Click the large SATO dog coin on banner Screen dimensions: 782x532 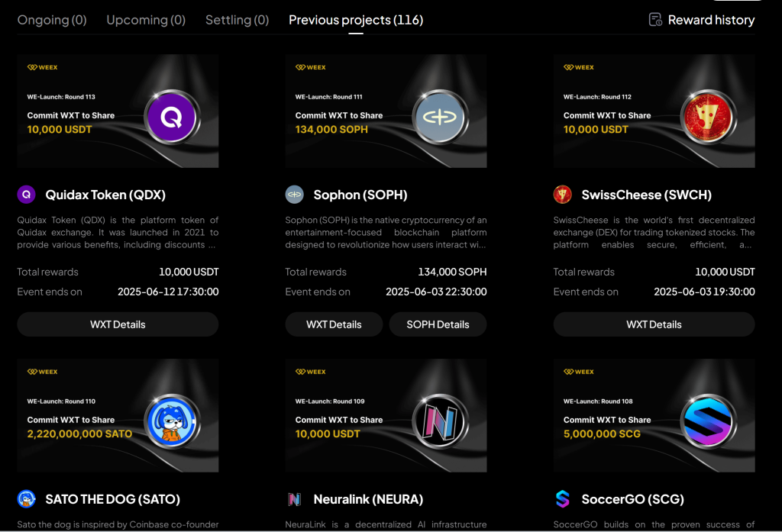[172, 421]
